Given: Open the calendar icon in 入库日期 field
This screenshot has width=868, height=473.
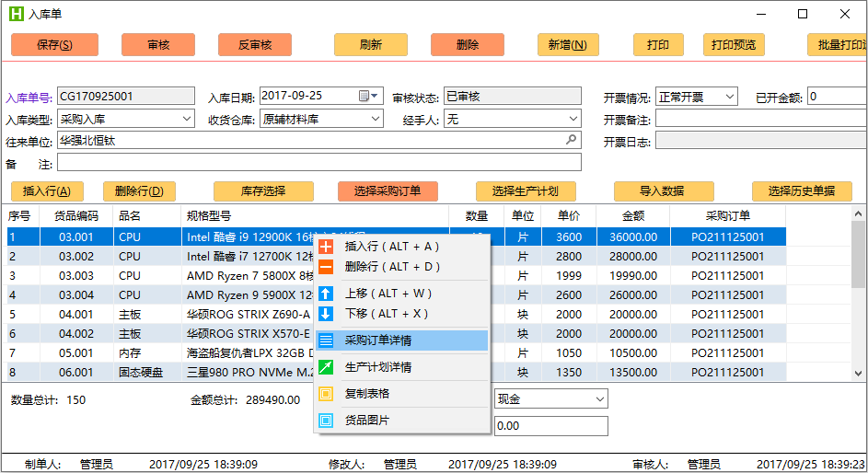Looking at the screenshot, I should click(364, 96).
